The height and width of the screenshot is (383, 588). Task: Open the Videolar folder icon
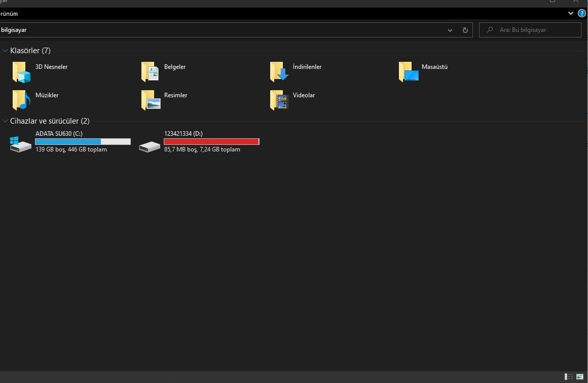coord(279,100)
